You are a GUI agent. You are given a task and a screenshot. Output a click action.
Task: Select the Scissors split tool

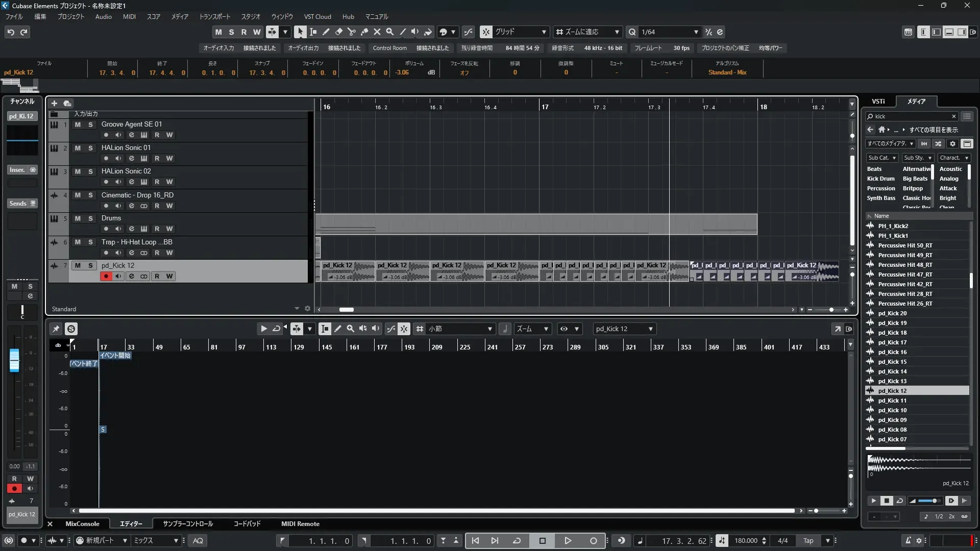coord(351,32)
